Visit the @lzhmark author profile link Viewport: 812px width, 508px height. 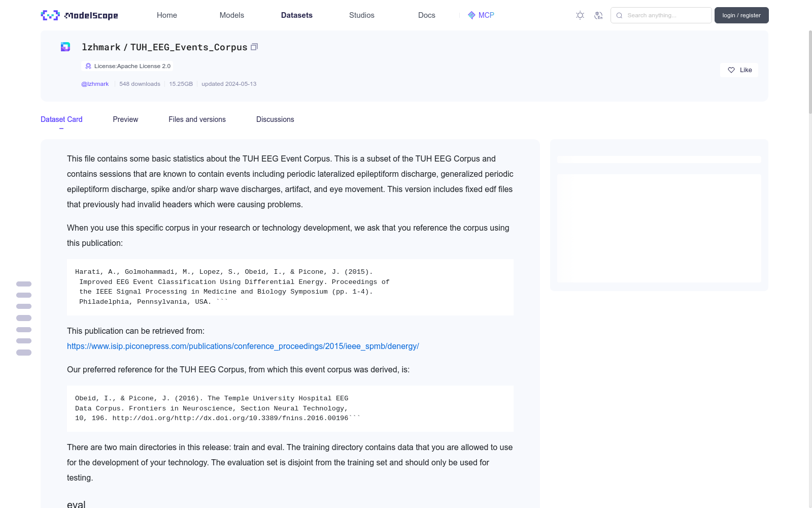tap(95, 84)
